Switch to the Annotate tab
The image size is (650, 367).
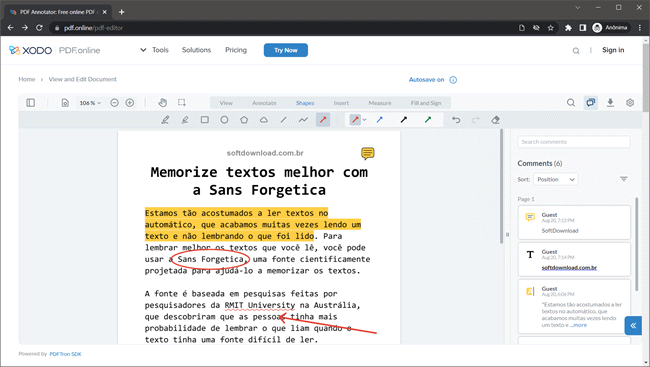264,103
